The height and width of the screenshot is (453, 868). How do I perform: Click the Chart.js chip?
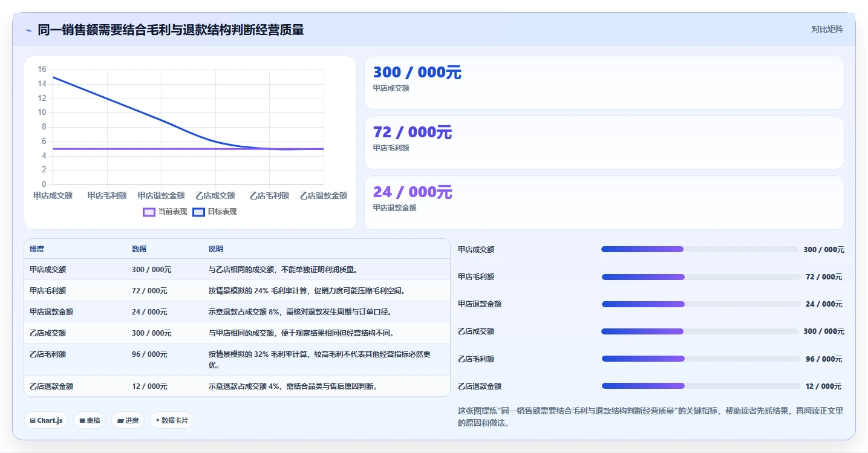click(46, 420)
